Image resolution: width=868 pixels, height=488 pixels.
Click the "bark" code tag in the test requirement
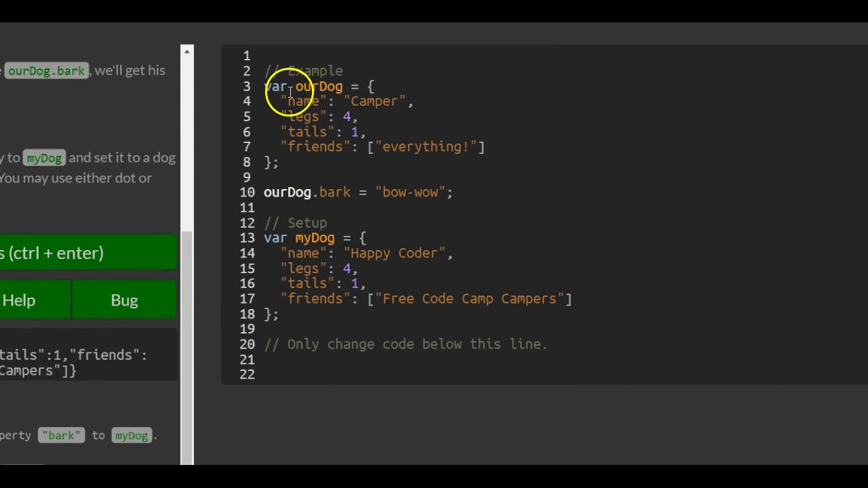tap(61, 435)
